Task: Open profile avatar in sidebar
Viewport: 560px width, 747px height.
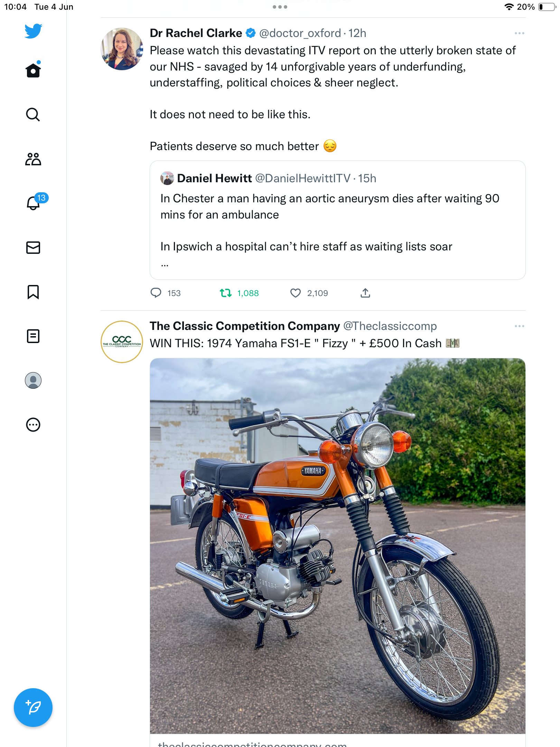Action: [33, 380]
